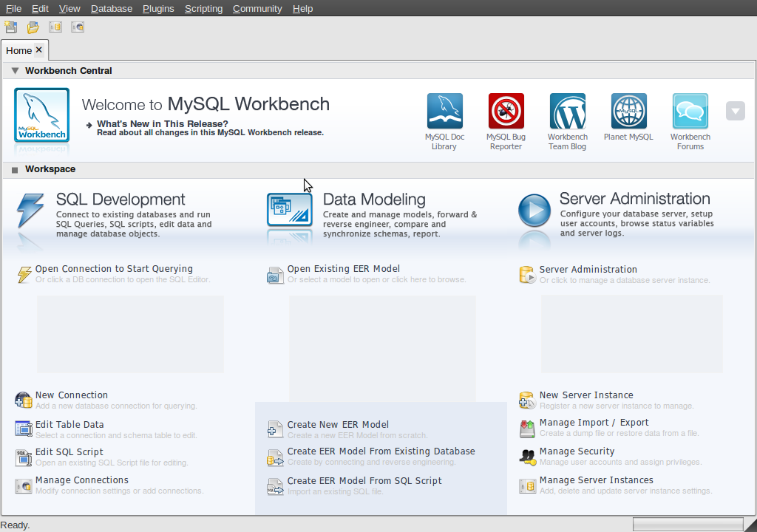Expand the Workbench Central links dropdown arrow
Screen dimensions: 757x532
pos(736,111)
